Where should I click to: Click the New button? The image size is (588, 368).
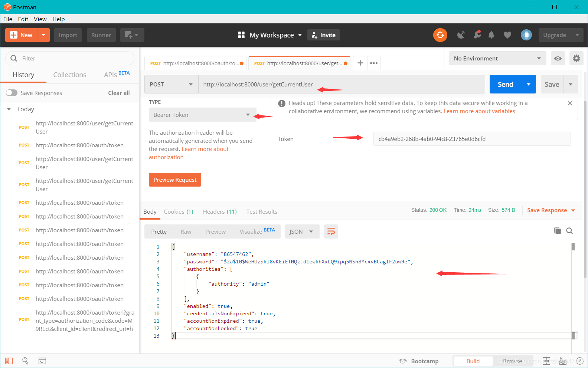pos(22,35)
